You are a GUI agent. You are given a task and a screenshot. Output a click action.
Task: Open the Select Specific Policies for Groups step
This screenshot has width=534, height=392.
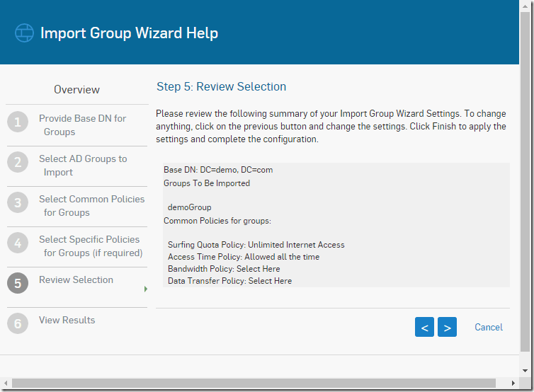[91, 246]
